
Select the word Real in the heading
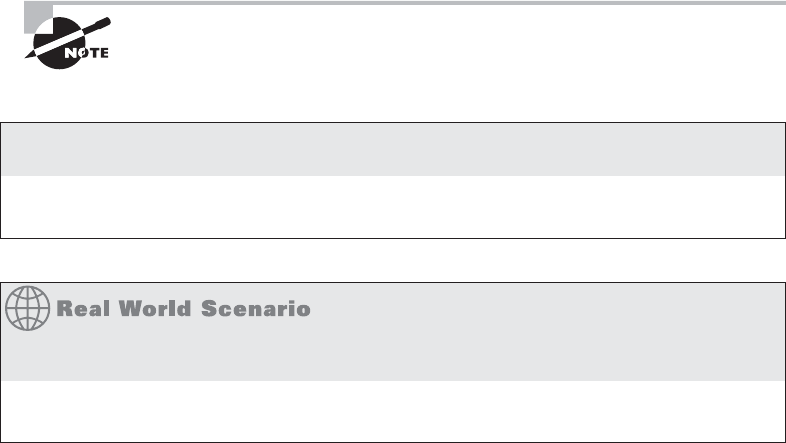[83, 309]
